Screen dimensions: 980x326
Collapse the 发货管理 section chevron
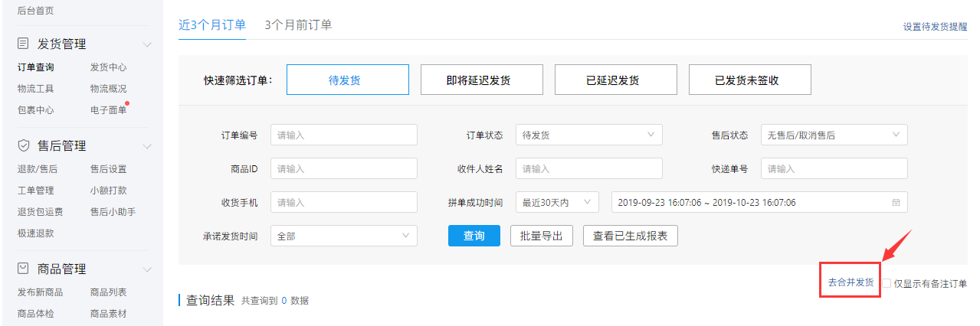click(148, 44)
